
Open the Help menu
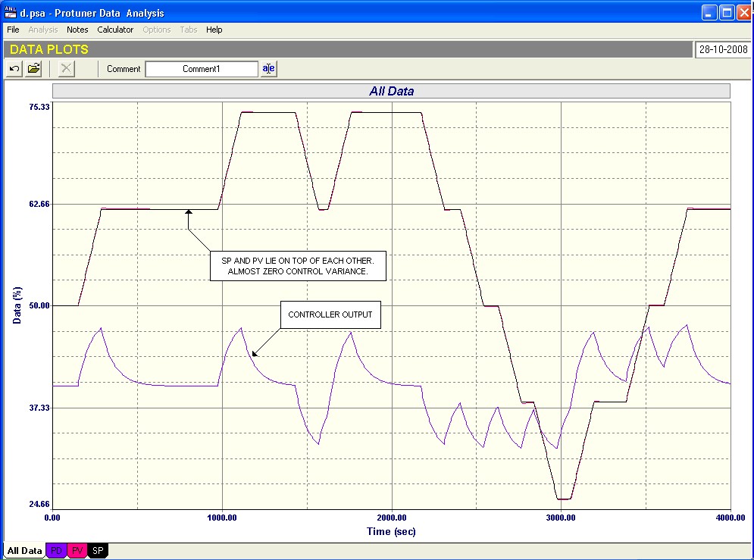click(x=214, y=30)
